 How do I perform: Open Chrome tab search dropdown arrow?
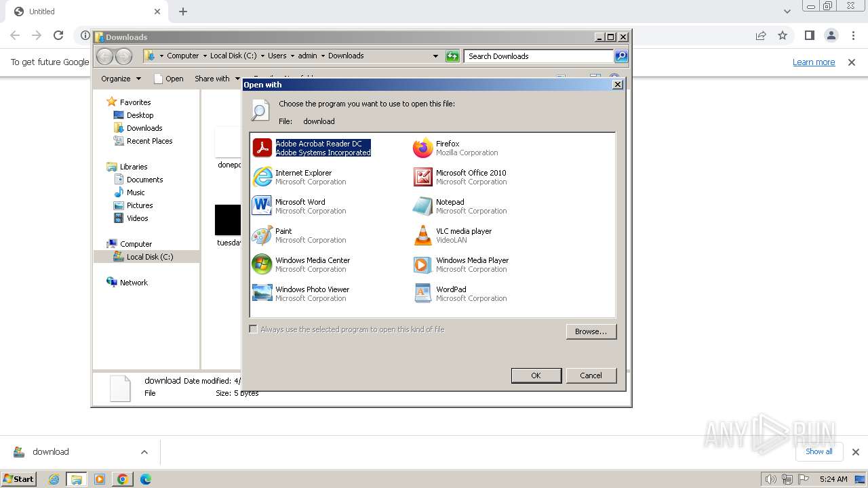click(787, 12)
